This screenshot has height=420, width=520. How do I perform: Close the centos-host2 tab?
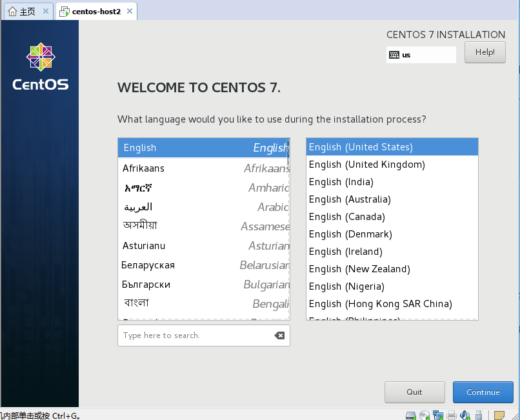click(x=130, y=11)
